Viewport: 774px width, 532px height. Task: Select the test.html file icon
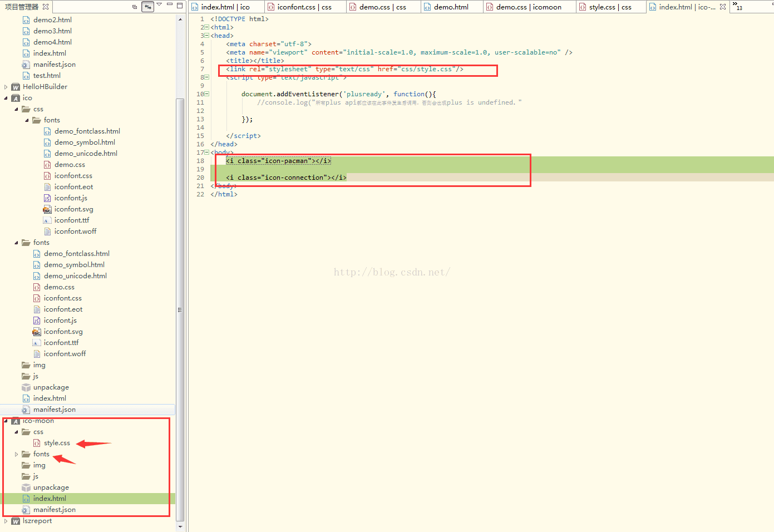[x=26, y=76]
